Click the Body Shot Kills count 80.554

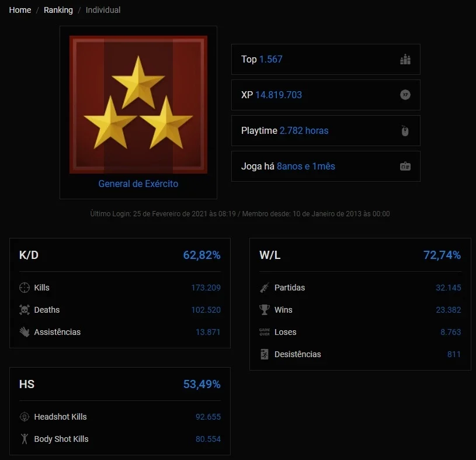pos(209,439)
